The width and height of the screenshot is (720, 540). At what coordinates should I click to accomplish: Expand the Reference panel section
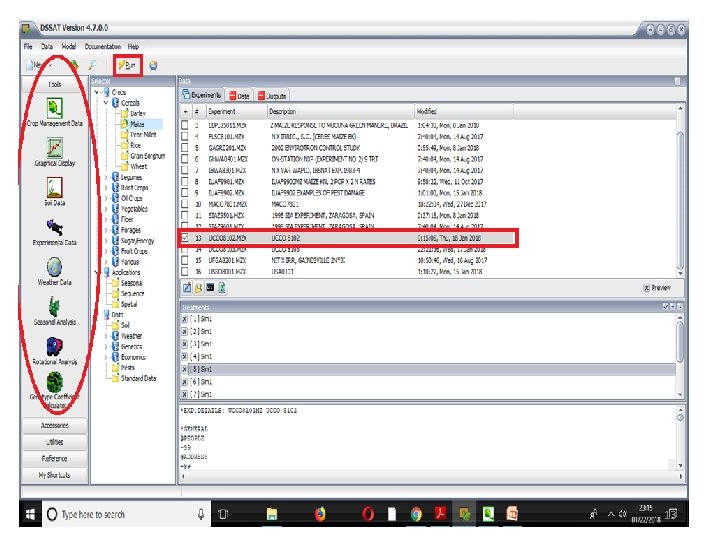coord(55,458)
